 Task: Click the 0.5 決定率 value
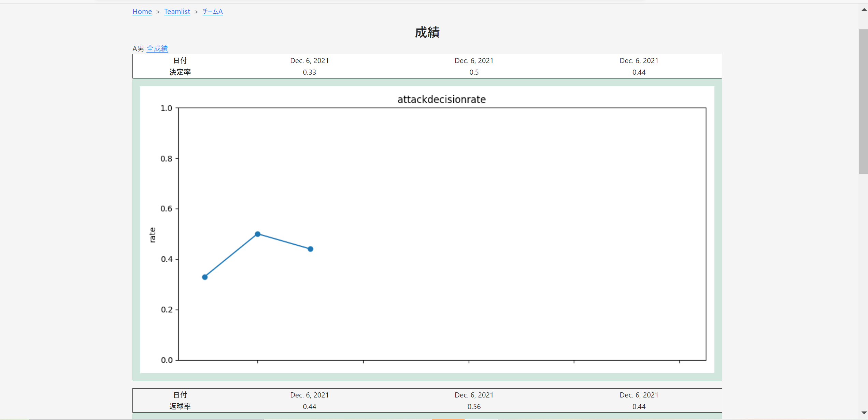pyautogui.click(x=474, y=72)
